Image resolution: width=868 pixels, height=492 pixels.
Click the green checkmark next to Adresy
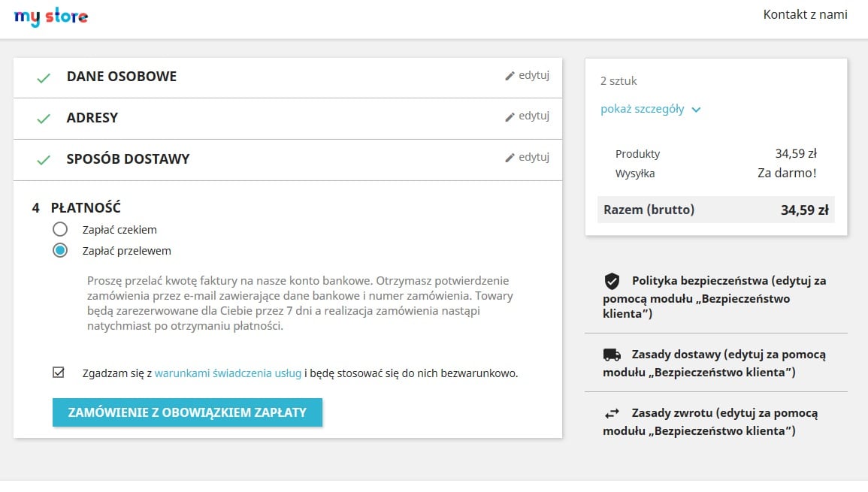[x=44, y=119]
